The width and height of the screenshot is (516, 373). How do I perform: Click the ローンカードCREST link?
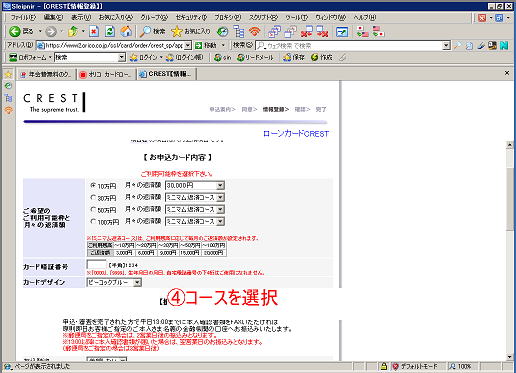296,134
